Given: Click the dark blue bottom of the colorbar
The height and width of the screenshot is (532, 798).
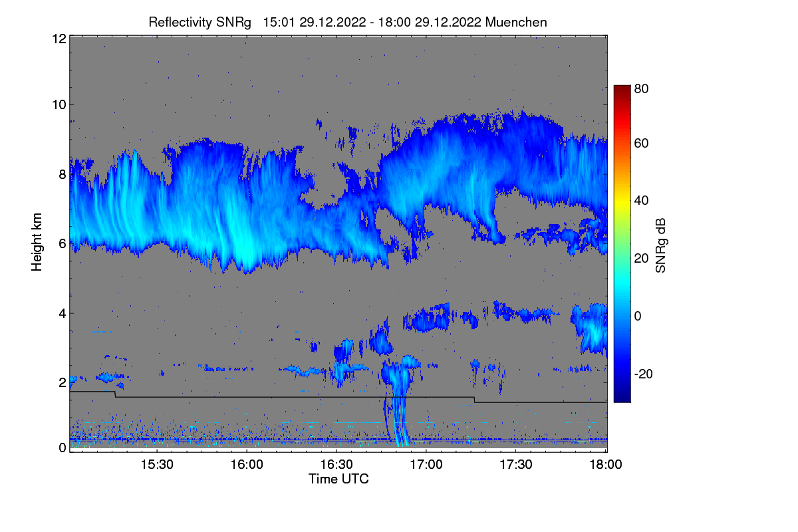Looking at the screenshot, I should (622, 392).
